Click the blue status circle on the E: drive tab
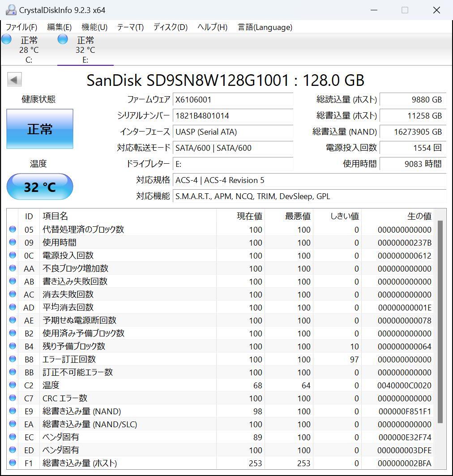The image size is (453, 476). point(63,39)
